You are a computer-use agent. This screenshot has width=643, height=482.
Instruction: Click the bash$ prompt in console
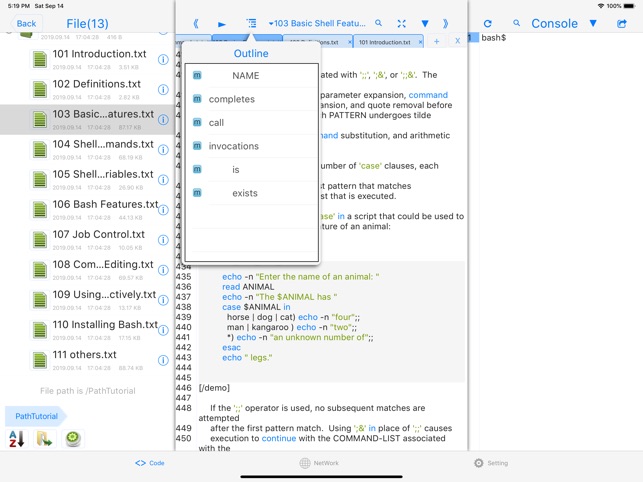tap(493, 38)
